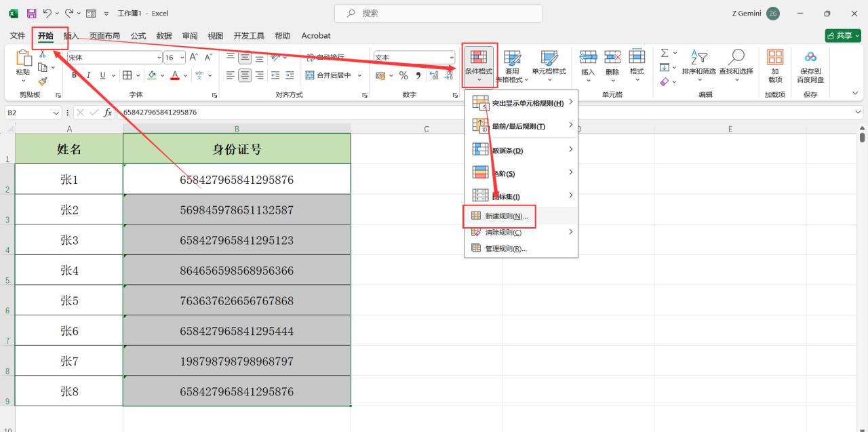Toggle Underline formatting

coord(103,75)
